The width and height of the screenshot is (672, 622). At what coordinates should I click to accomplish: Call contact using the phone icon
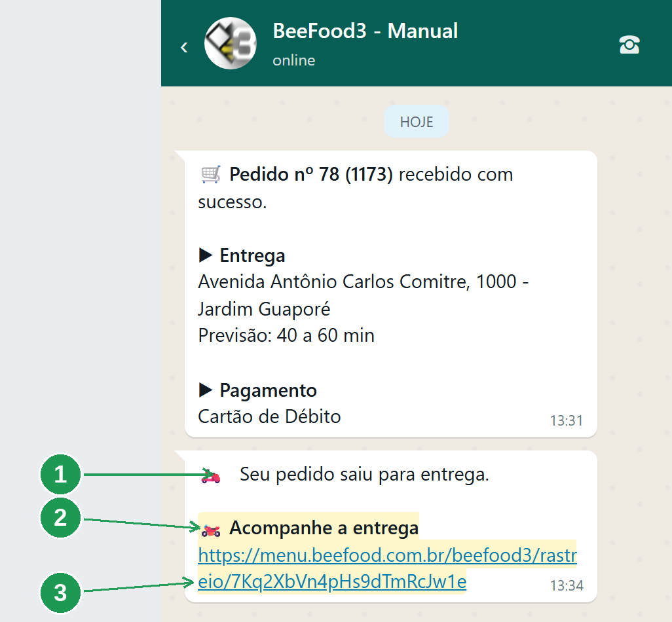coord(629,45)
